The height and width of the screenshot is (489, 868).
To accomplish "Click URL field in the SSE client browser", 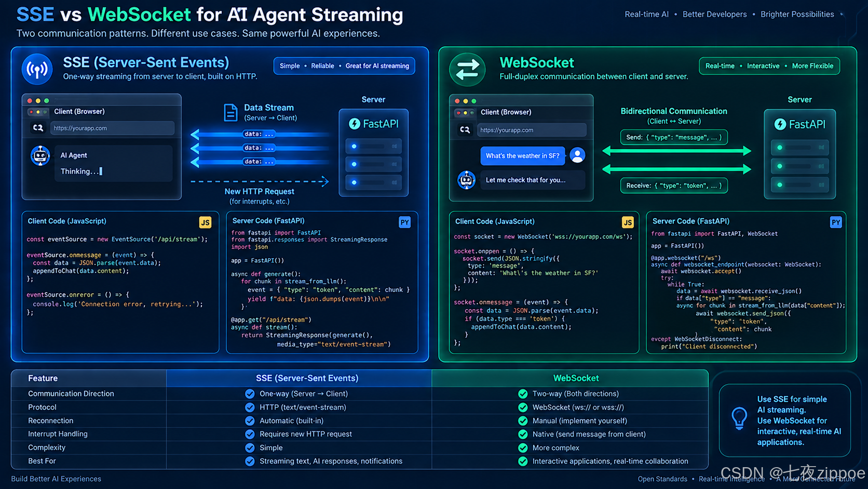I will pos(112,128).
